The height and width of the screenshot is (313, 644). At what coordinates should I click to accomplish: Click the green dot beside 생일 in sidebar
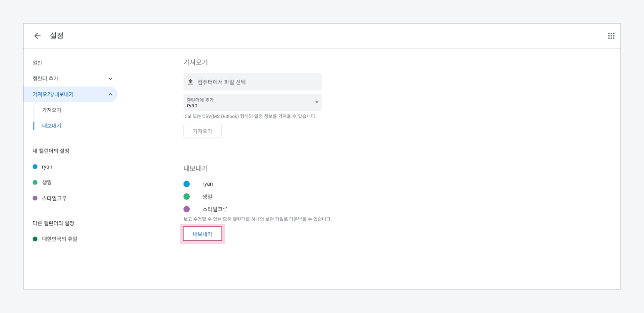pyautogui.click(x=35, y=183)
